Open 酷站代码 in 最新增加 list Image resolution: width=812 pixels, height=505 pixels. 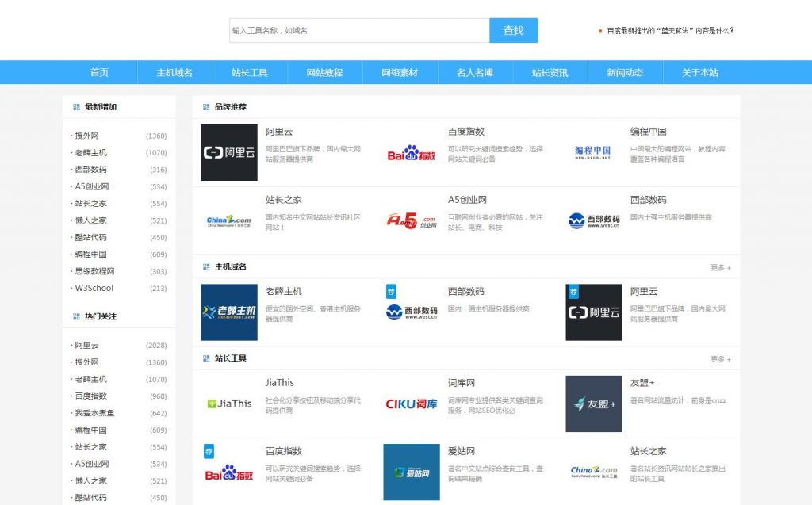(x=90, y=237)
